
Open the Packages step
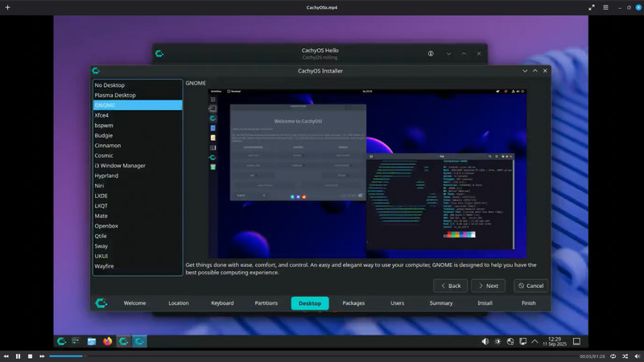pos(353,303)
